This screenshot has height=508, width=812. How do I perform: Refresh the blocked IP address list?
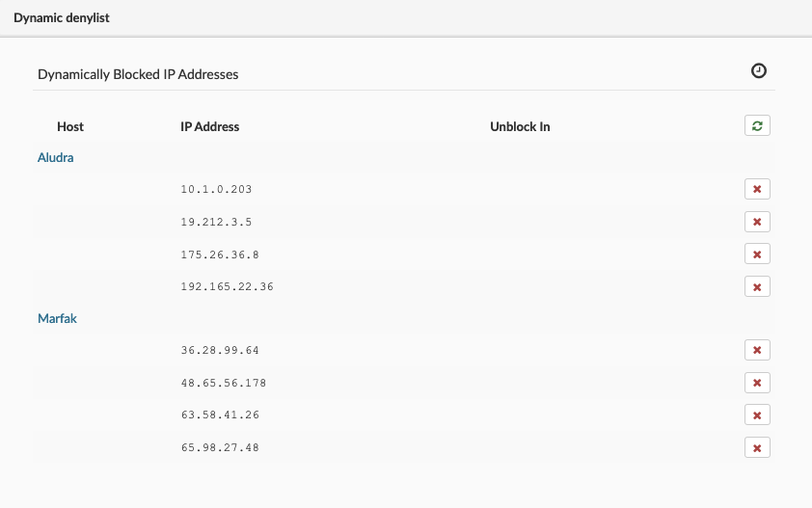[x=757, y=126]
